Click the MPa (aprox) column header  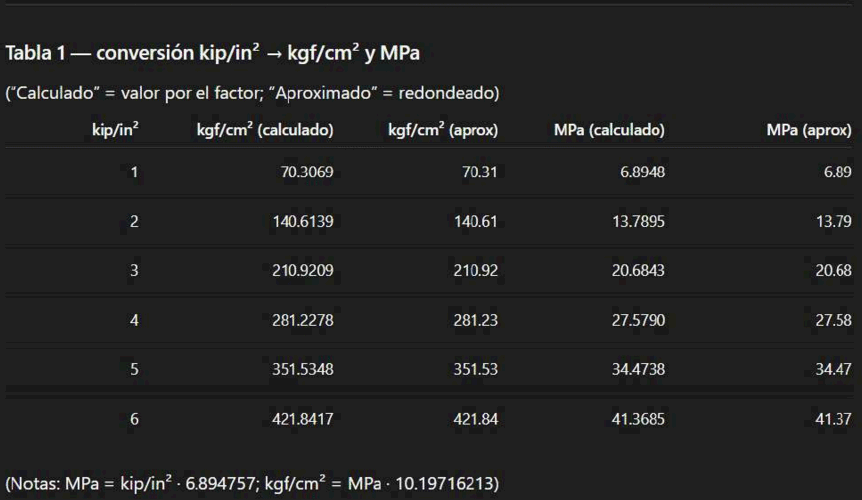tap(809, 130)
